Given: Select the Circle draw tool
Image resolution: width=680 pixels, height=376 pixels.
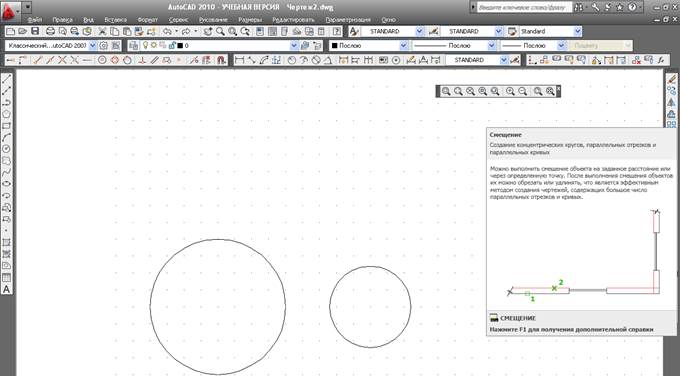Looking at the screenshot, I should (x=7, y=149).
